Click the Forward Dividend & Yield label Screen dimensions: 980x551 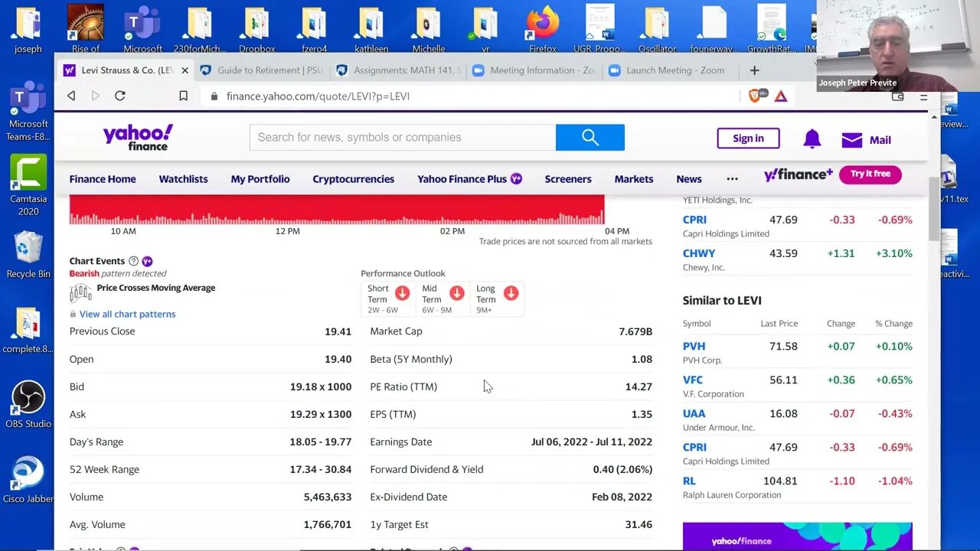pos(426,469)
